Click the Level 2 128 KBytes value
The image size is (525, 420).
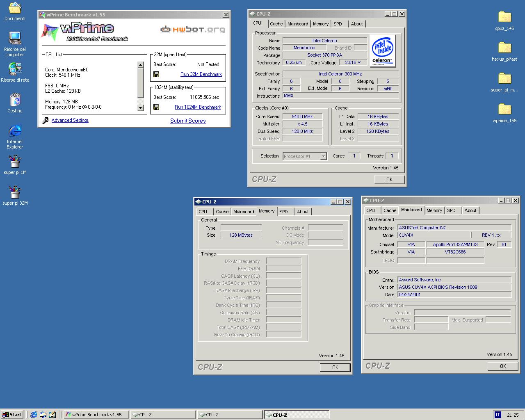tap(378, 131)
